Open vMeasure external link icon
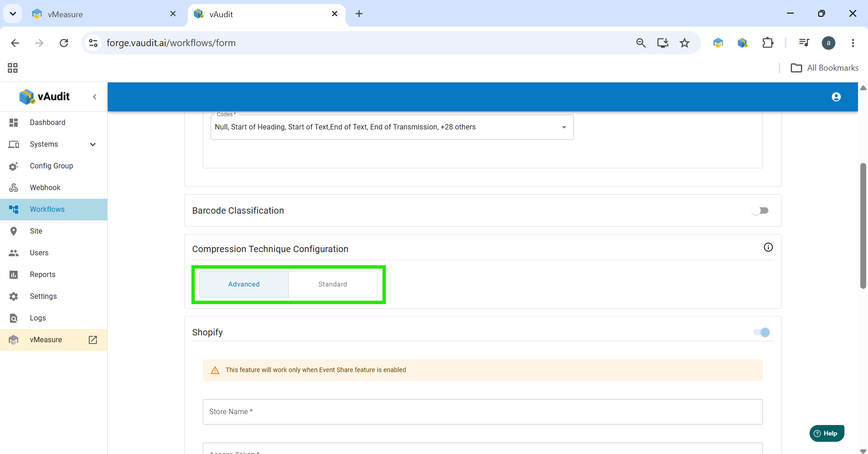 [x=93, y=340]
